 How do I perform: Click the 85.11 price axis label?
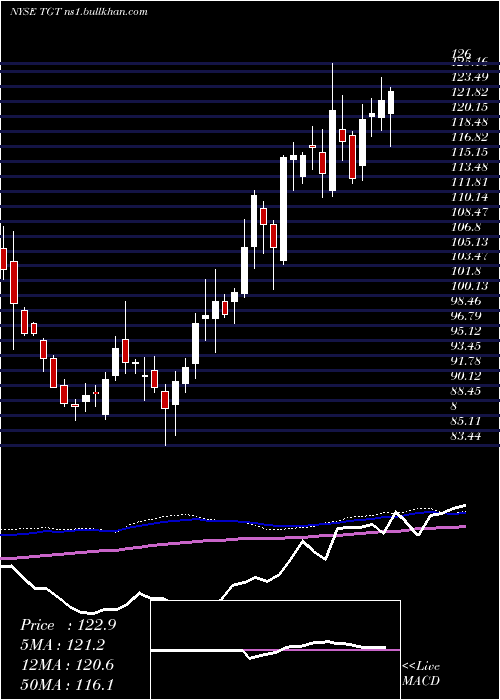pos(467,421)
